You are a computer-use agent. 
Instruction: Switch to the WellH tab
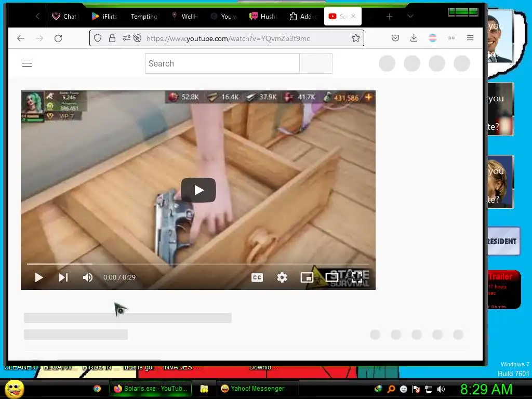184,16
